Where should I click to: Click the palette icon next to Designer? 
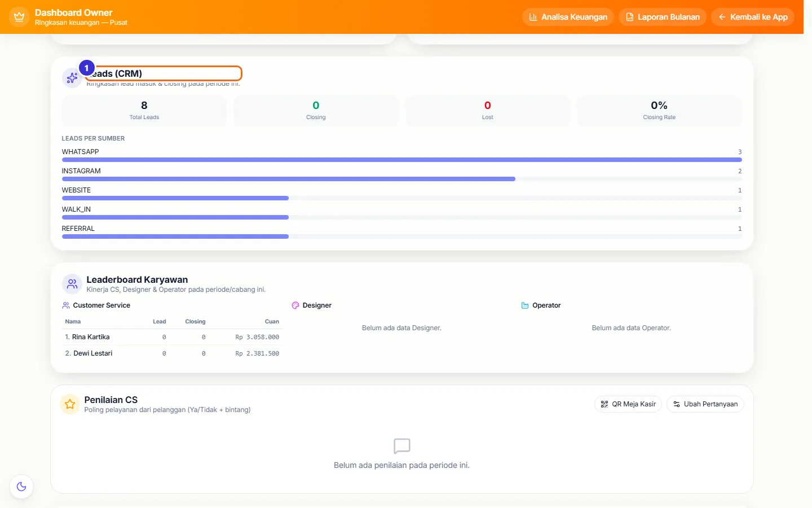point(295,305)
